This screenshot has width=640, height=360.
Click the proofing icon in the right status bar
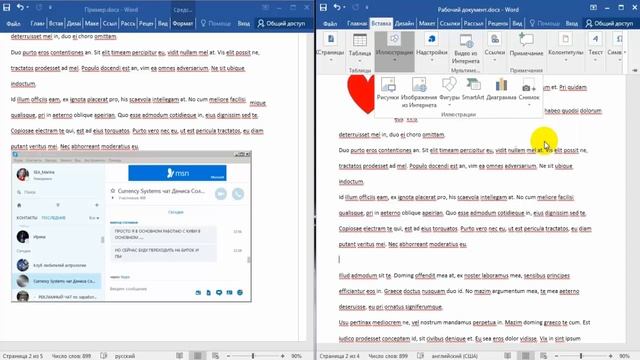pyautogui.click(x=420, y=356)
